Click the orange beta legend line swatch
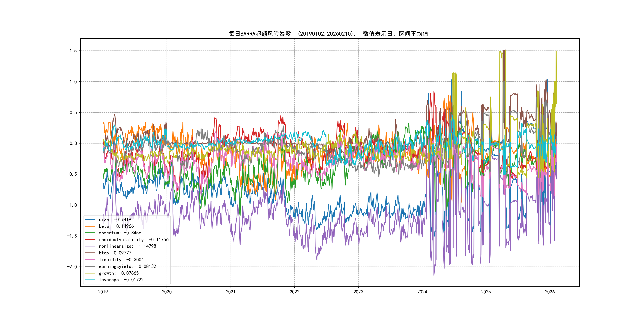This screenshot has width=644, height=322. click(x=90, y=226)
